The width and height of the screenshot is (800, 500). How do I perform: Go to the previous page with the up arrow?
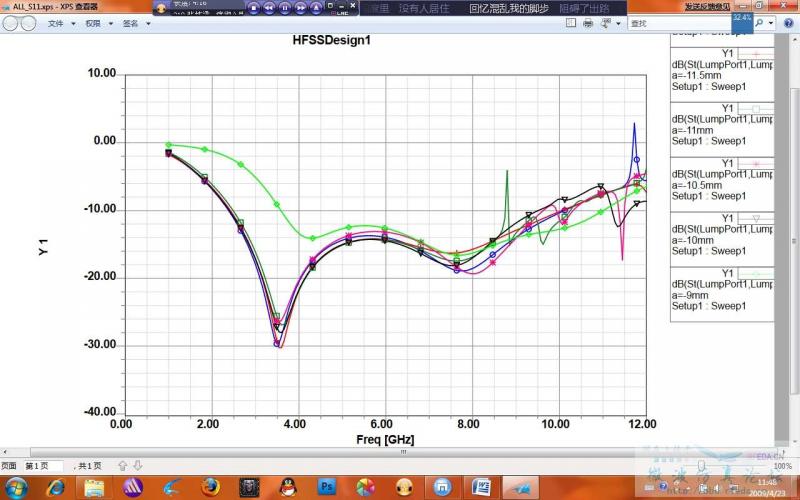[122, 465]
